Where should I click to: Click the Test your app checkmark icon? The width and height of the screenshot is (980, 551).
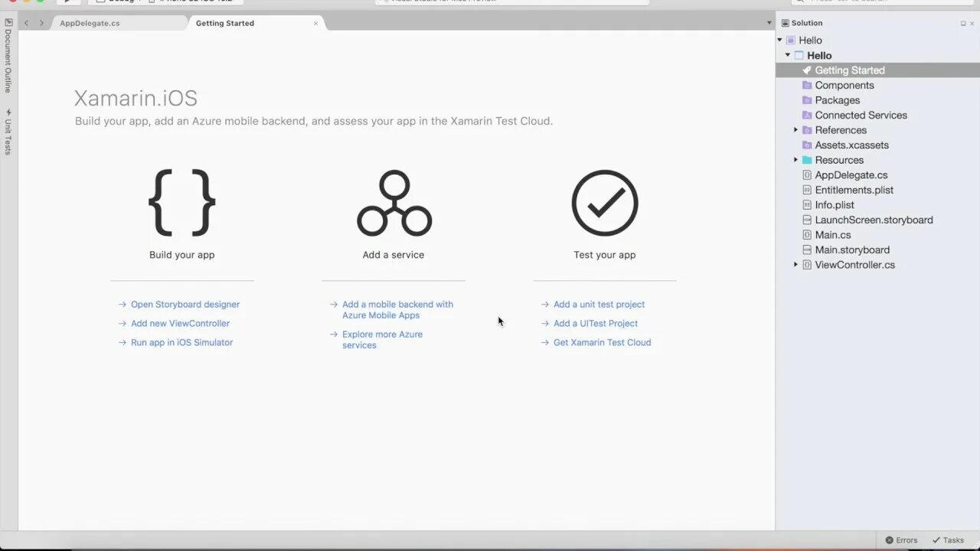(605, 203)
